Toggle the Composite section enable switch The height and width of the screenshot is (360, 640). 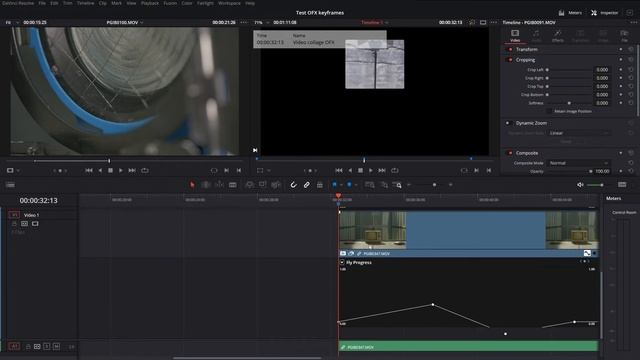pos(510,153)
